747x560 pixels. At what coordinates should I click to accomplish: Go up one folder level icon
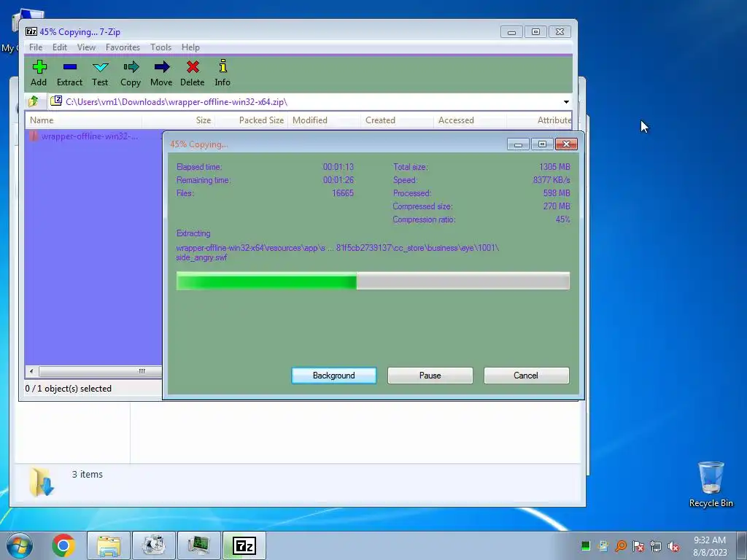[x=34, y=101]
